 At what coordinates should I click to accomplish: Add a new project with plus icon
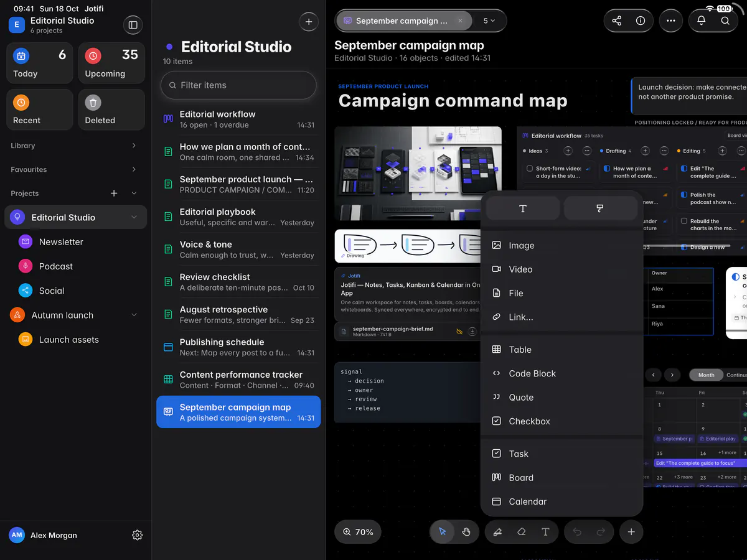click(114, 194)
